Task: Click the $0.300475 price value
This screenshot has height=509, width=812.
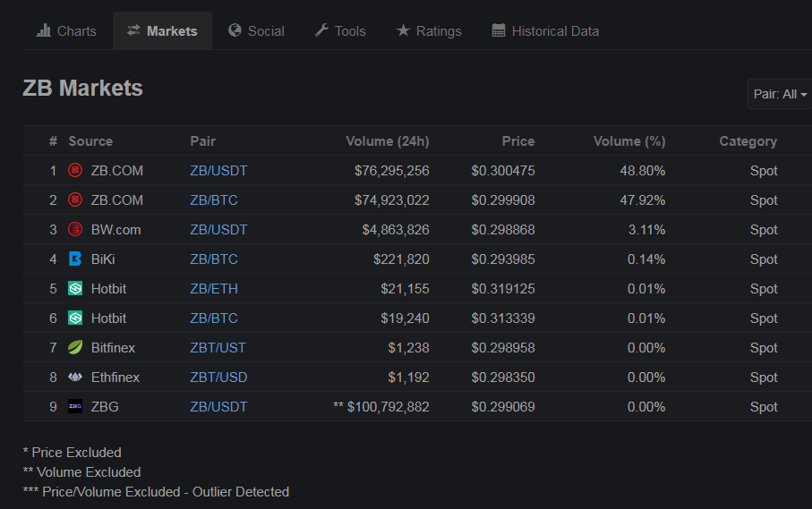Action: tap(503, 171)
